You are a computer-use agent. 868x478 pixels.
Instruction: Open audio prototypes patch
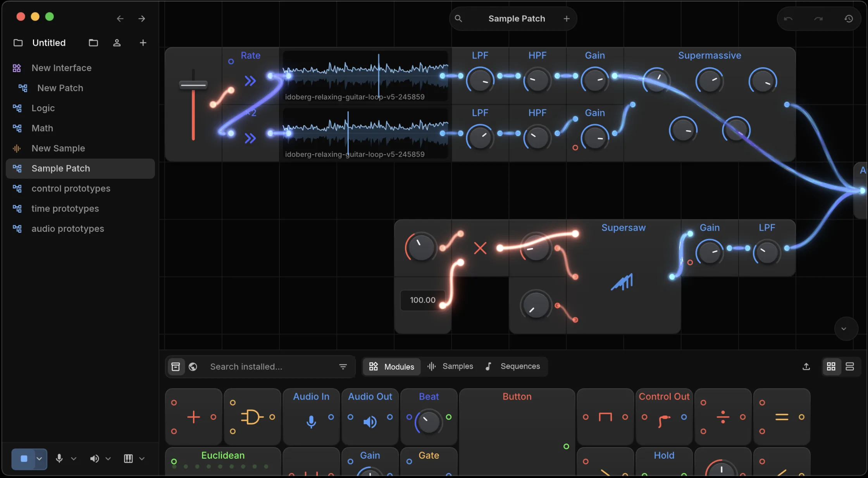81,229
